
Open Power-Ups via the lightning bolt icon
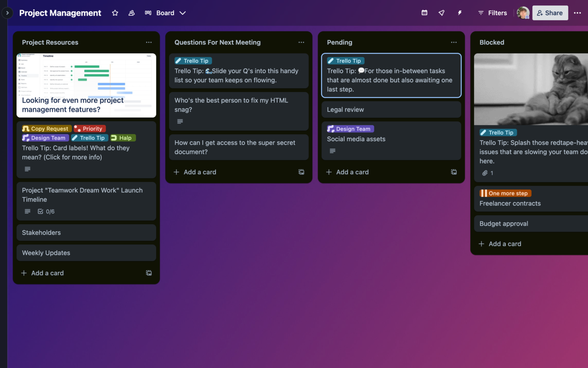(x=459, y=13)
